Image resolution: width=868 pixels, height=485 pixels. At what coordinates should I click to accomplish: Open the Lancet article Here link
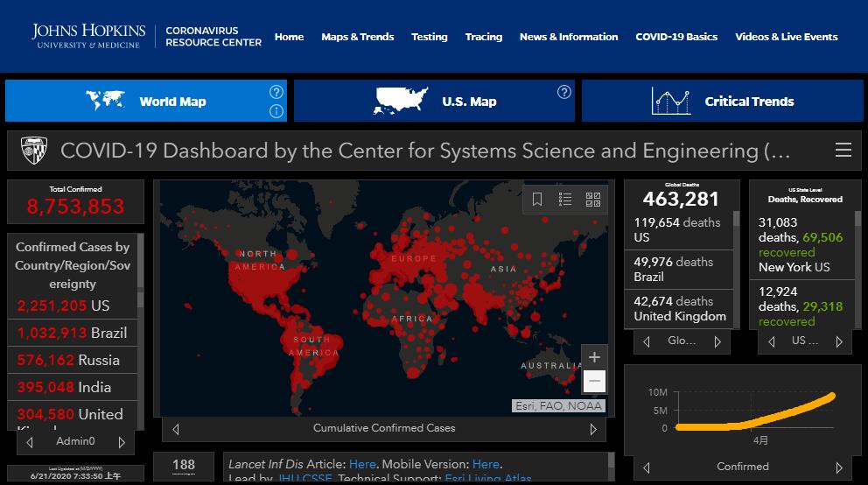click(x=362, y=464)
